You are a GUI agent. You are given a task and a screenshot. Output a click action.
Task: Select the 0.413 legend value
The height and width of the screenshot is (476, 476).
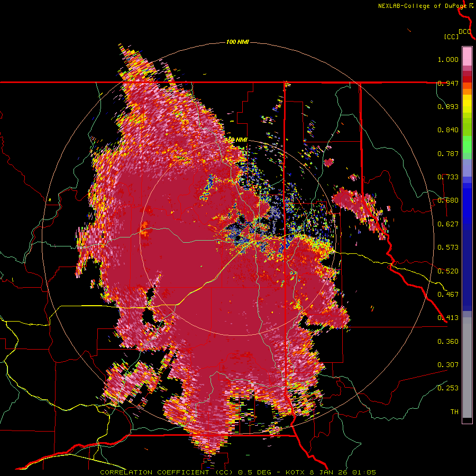(448, 318)
